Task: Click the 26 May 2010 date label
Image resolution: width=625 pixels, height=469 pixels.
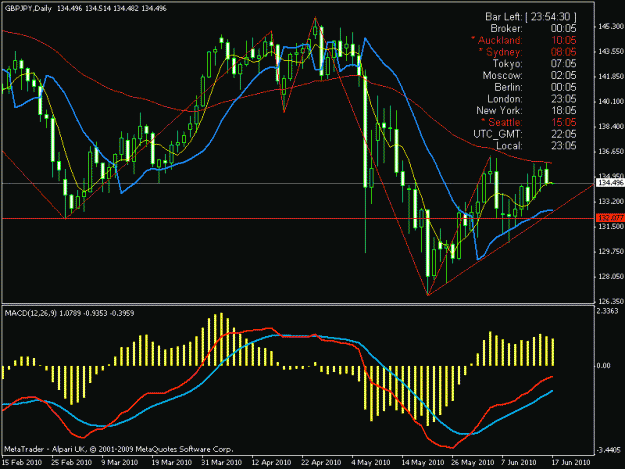Action: click(x=473, y=462)
